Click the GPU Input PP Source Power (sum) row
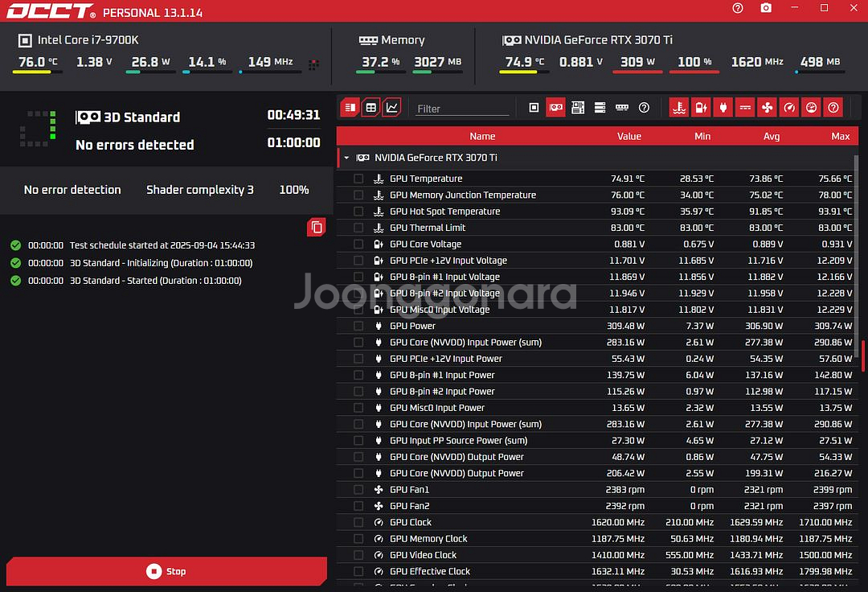This screenshot has height=592, width=868. click(x=596, y=440)
